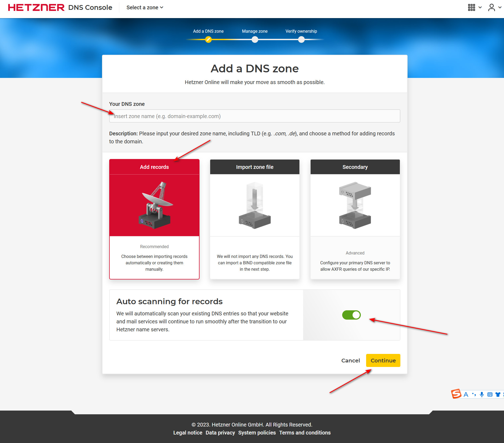The image size is (504, 443).
Task: Choose the Secondary zone option header
Action: [355, 167]
